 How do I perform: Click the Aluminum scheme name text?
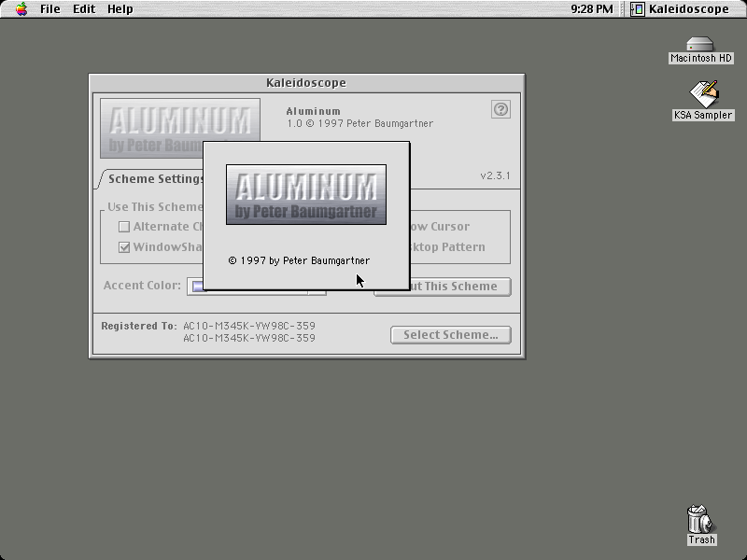(314, 111)
